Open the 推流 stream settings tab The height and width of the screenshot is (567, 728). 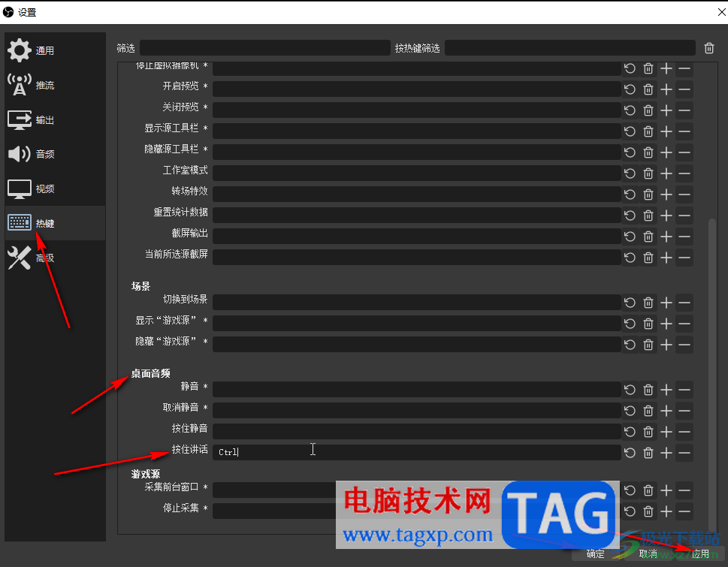tap(55, 85)
